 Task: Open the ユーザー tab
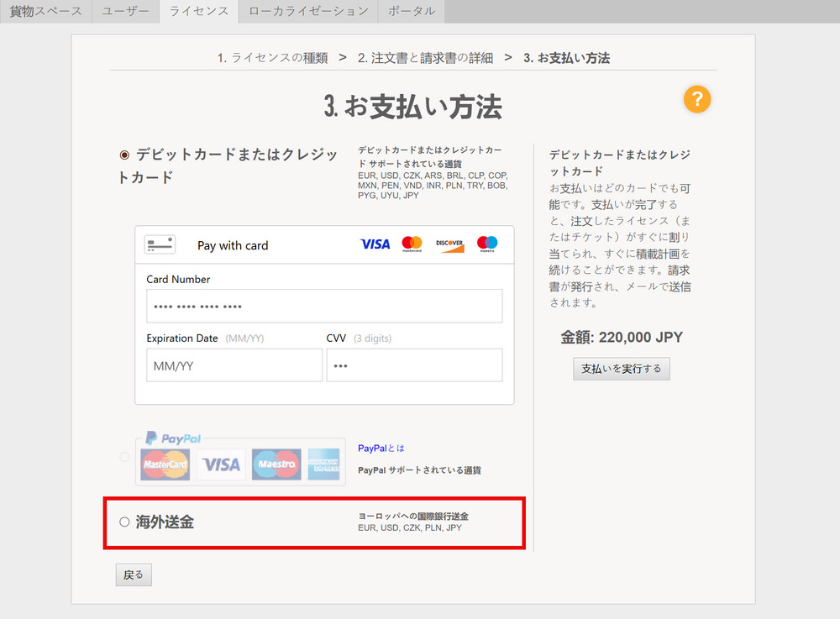point(126,11)
